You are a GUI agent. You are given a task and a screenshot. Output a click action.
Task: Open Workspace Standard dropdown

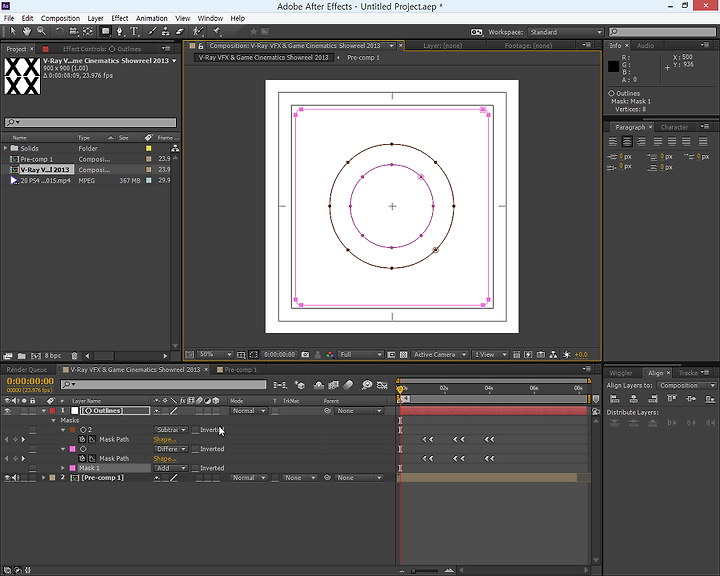click(565, 32)
